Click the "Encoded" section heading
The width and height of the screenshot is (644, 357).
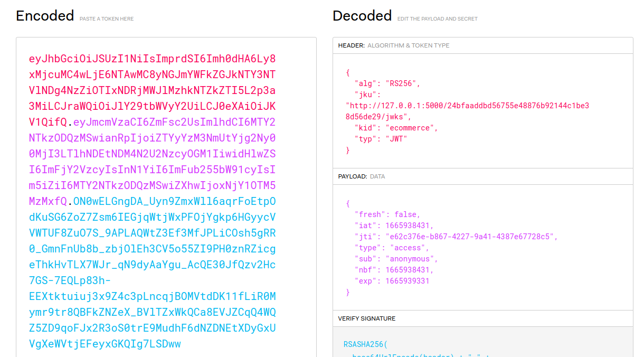pyautogui.click(x=45, y=16)
